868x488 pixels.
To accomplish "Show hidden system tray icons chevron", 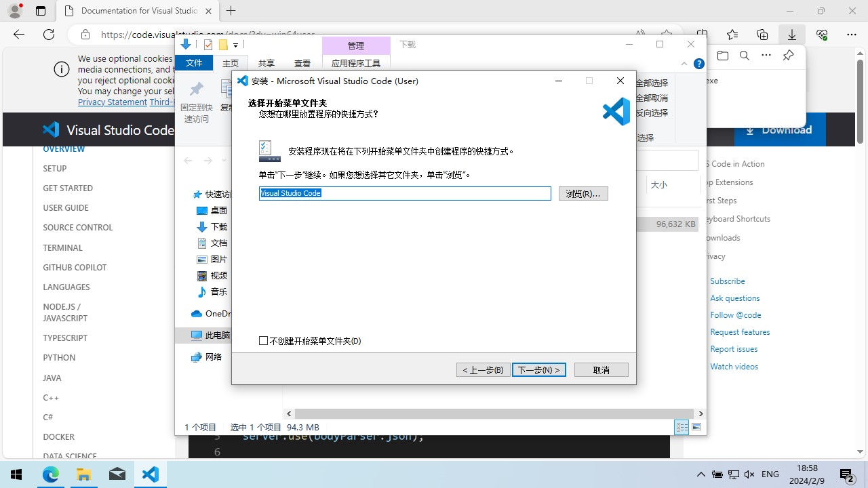I will 701,474.
